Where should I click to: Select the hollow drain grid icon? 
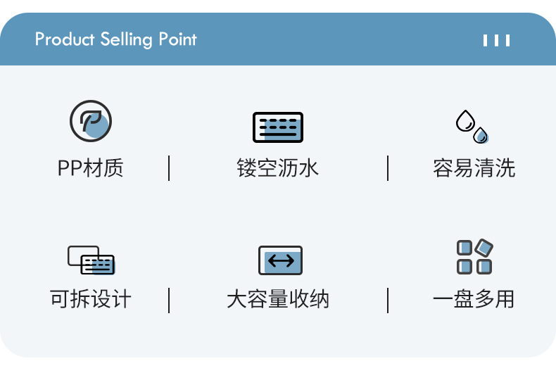[x=277, y=127]
